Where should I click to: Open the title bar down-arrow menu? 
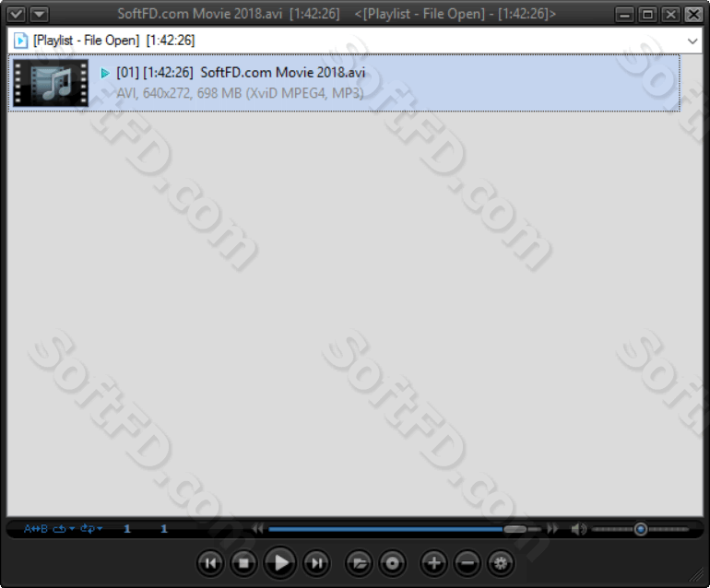pos(40,15)
